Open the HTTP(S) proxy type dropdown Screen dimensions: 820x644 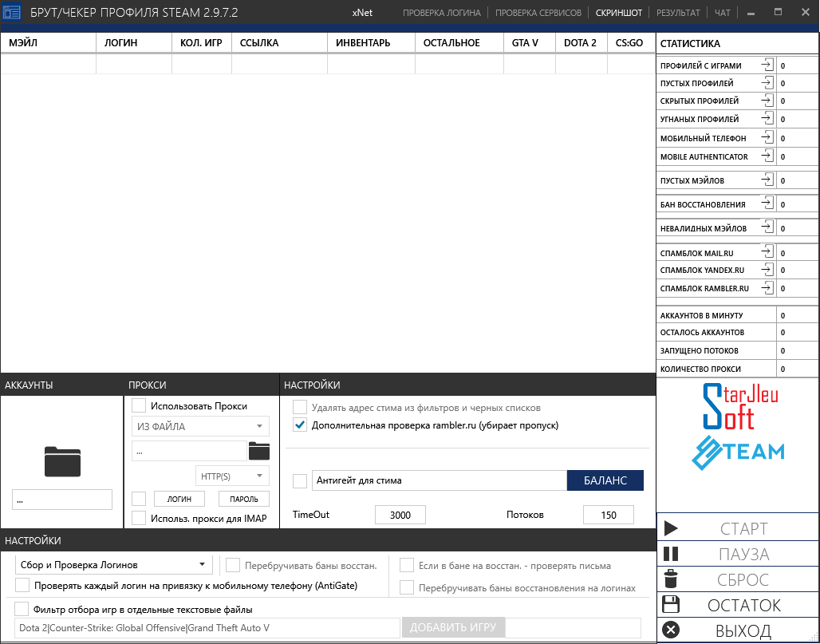232,476
